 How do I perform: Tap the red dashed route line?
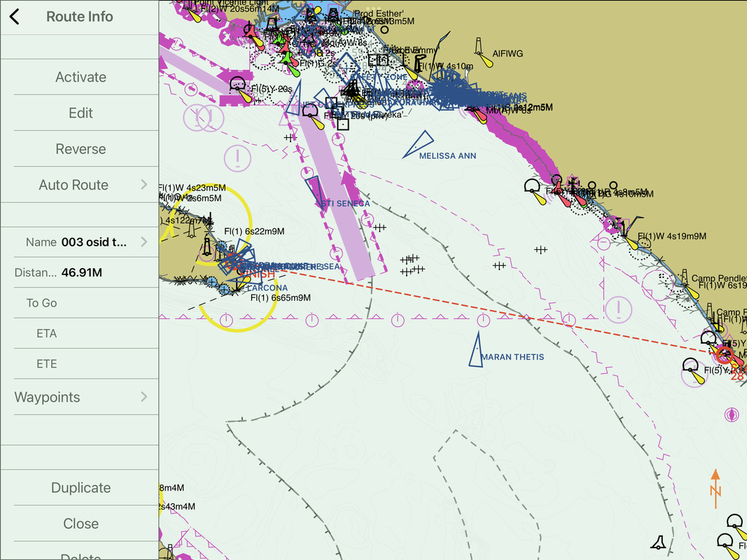[x=501, y=311]
